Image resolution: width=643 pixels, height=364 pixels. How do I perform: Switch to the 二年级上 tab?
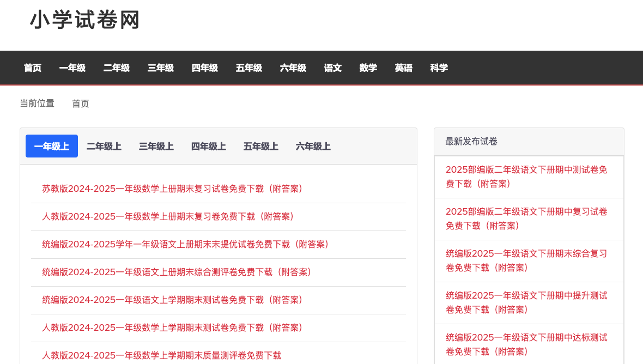(104, 146)
